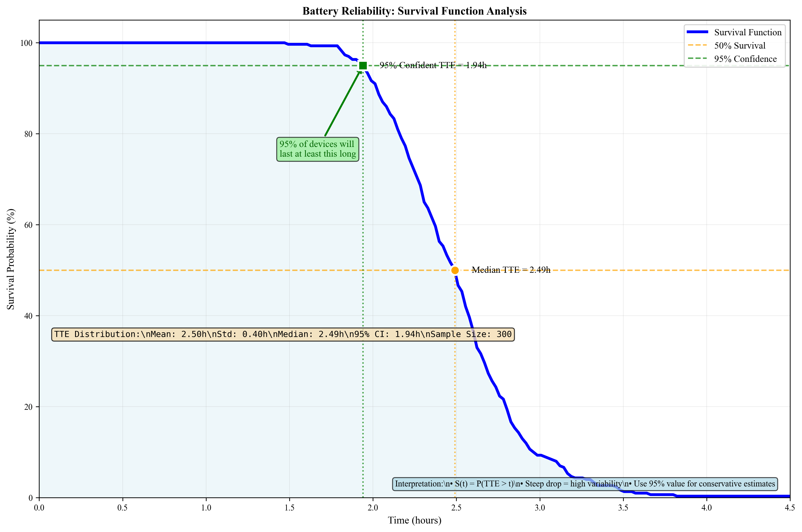The image size is (802, 532).
Task: Click the chart title text
Action: 414,11
